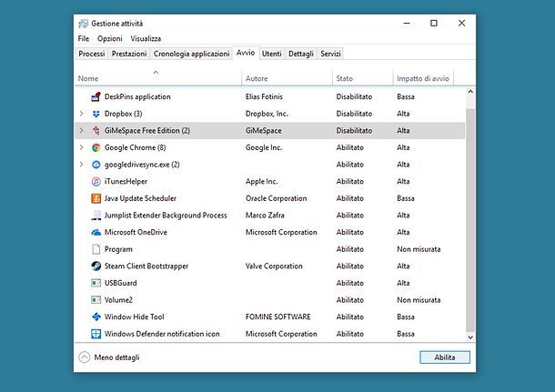Select Windows Defender notification icon entry
555x392 pixels.
point(162,334)
